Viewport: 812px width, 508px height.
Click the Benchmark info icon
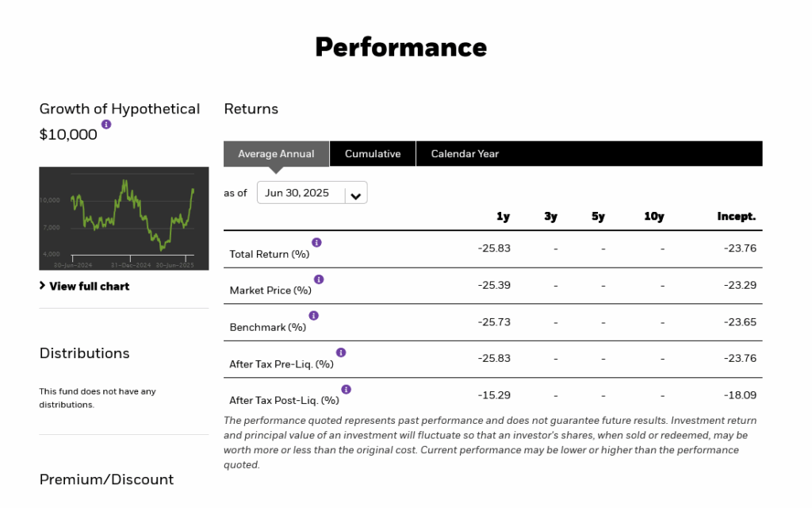[314, 316]
